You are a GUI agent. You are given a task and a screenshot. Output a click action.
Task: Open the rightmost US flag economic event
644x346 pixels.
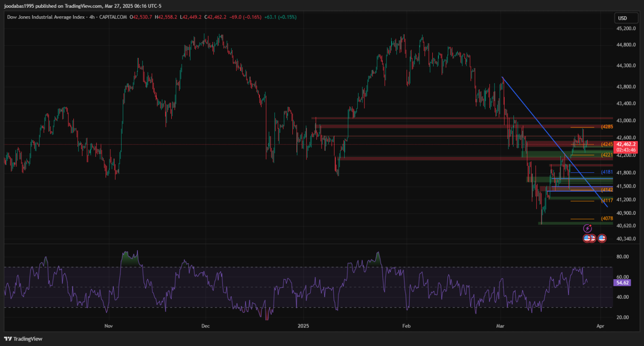[x=602, y=238]
